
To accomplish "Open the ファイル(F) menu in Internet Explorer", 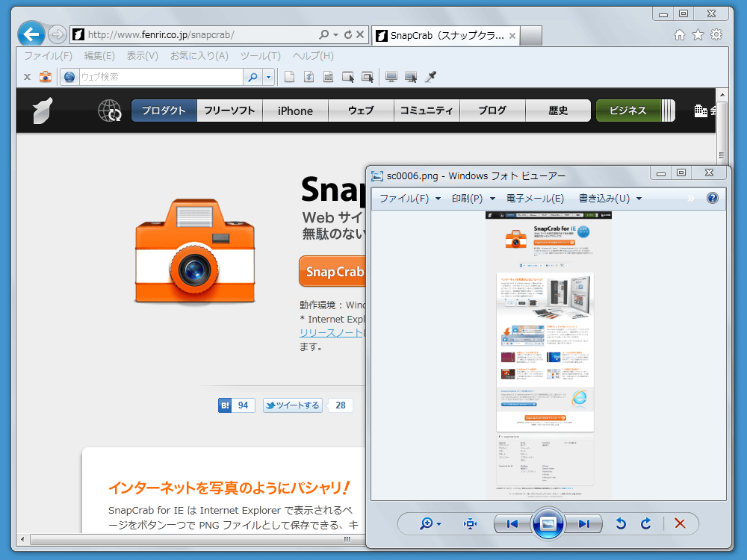I will (x=48, y=56).
